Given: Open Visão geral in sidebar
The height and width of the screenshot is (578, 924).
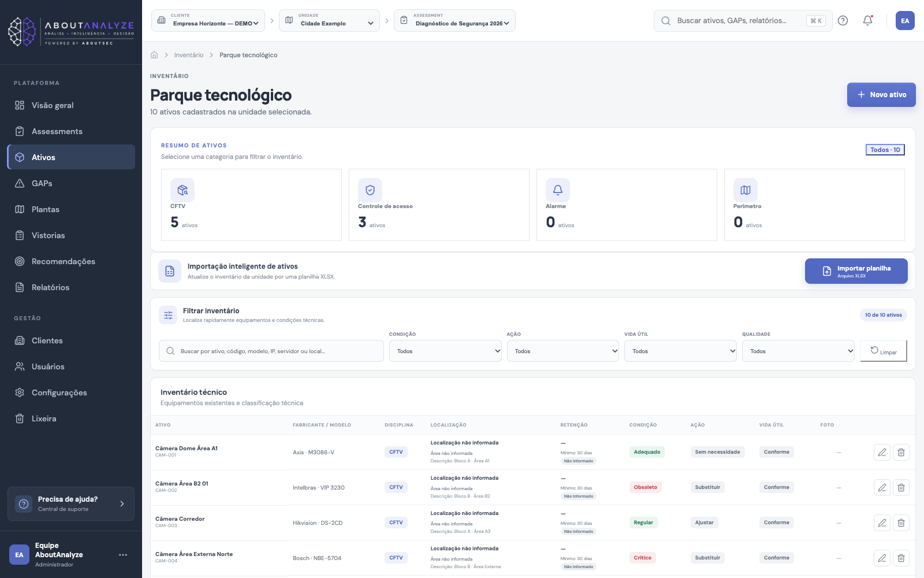Looking at the screenshot, I should 71,105.
